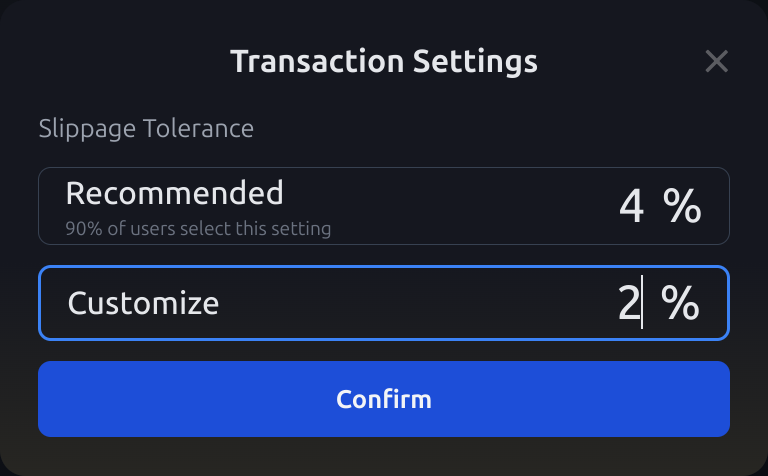Focus the Customize slippage input field
This screenshot has width=768, height=476.
[384, 303]
